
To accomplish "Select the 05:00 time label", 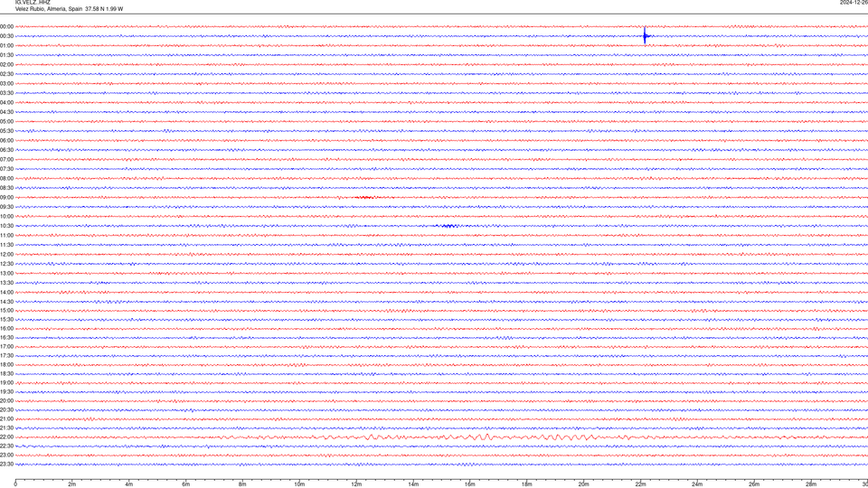I will click(6, 122).
